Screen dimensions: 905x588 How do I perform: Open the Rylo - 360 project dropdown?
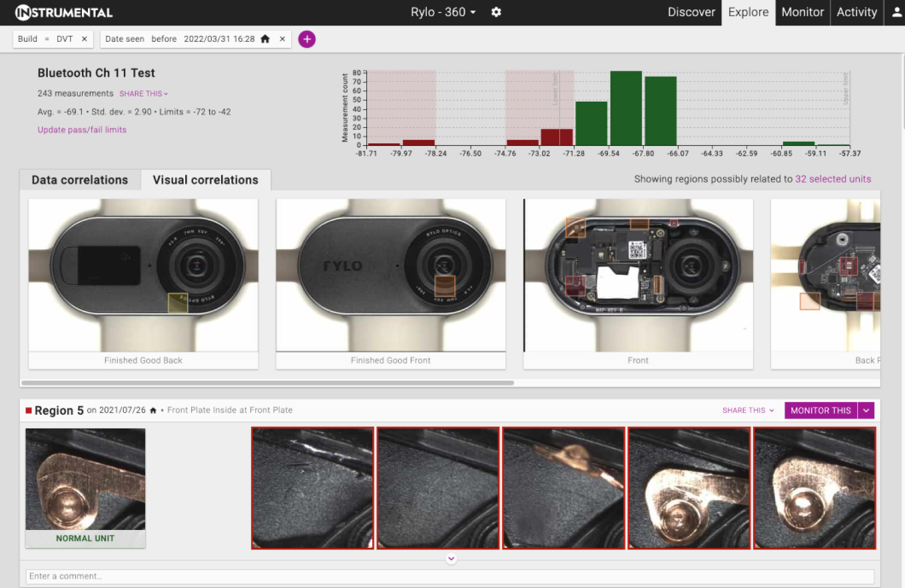click(443, 12)
